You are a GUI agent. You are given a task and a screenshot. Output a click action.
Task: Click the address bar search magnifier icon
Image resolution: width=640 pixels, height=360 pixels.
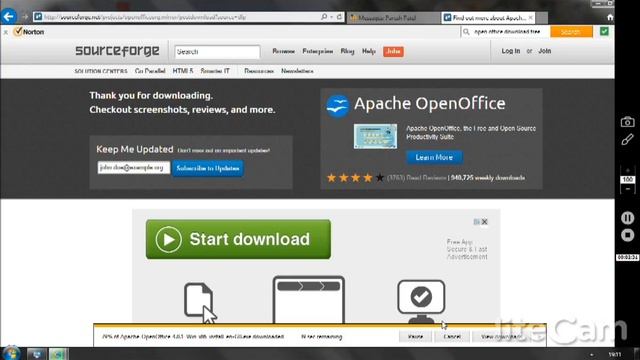point(324,17)
